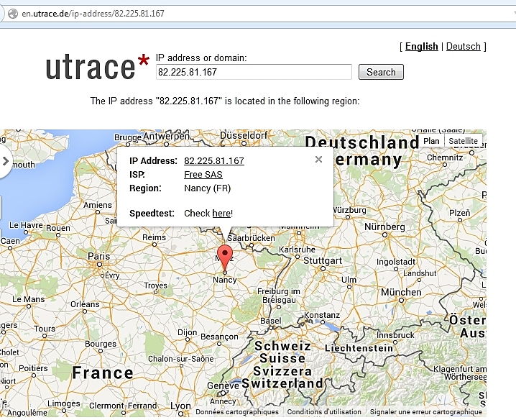Click the Konstanz label on map
This screenshot has height=420, width=516.
tap(322, 315)
